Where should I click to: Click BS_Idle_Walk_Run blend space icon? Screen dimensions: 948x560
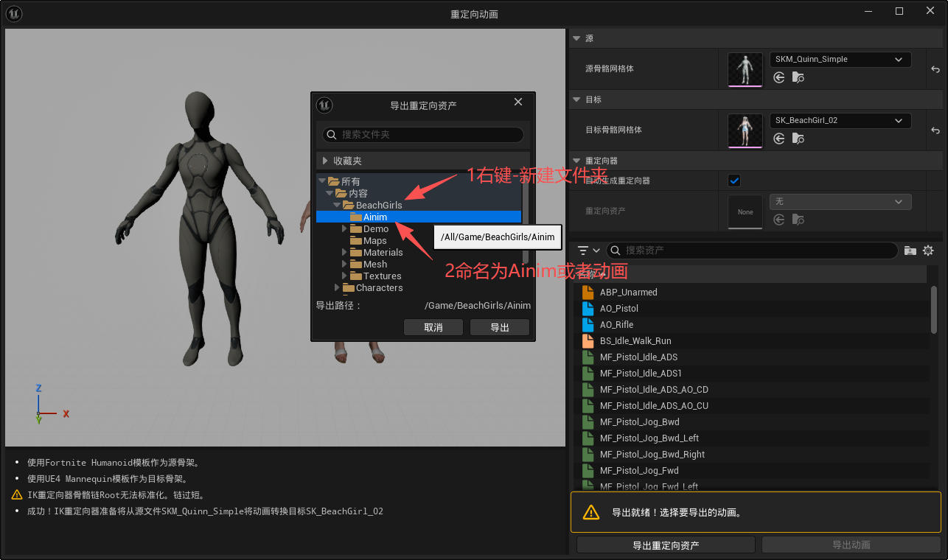coord(588,341)
